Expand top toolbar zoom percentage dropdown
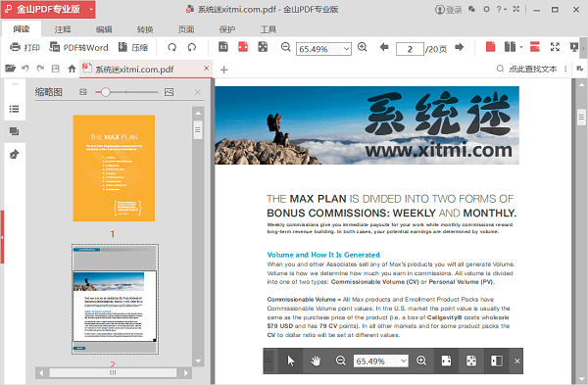Screen dimensions: 588x385 (347, 49)
